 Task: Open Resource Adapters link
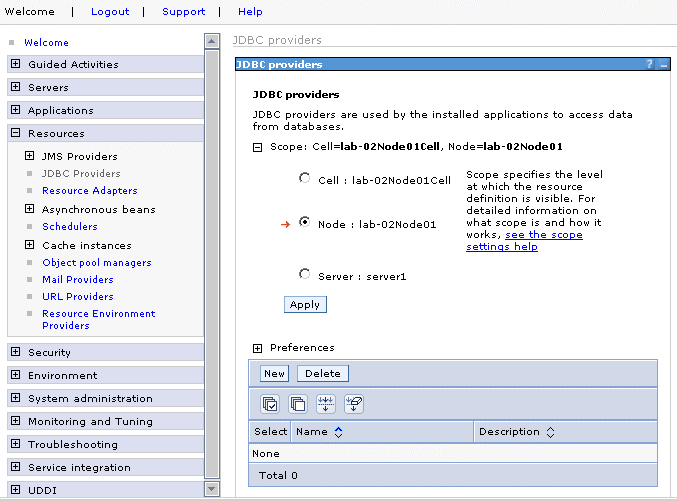pos(90,190)
